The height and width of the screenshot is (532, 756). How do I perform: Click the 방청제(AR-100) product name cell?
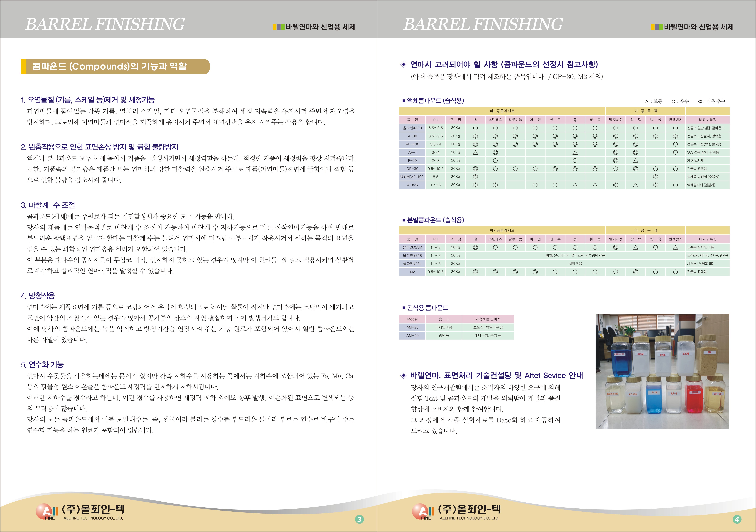(412, 177)
